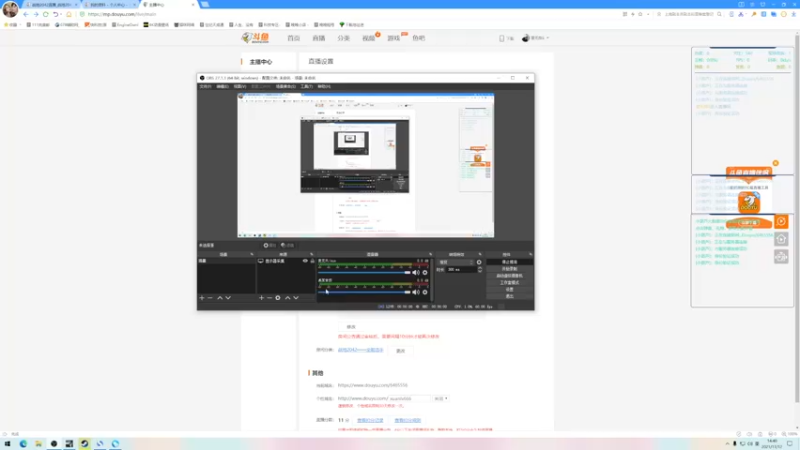Open OBS File menu
The height and width of the screenshot is (450, 800).
pyautogui.click(x=205, y=86)
